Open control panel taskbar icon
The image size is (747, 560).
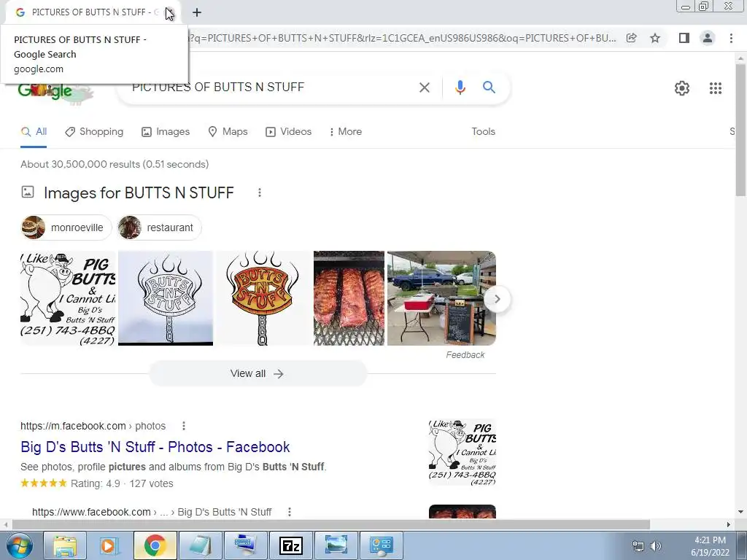(x=381, y=545)
